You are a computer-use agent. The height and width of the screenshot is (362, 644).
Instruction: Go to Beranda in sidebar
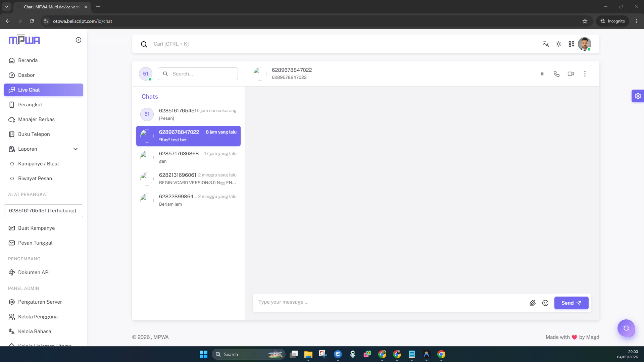(44, 60)
